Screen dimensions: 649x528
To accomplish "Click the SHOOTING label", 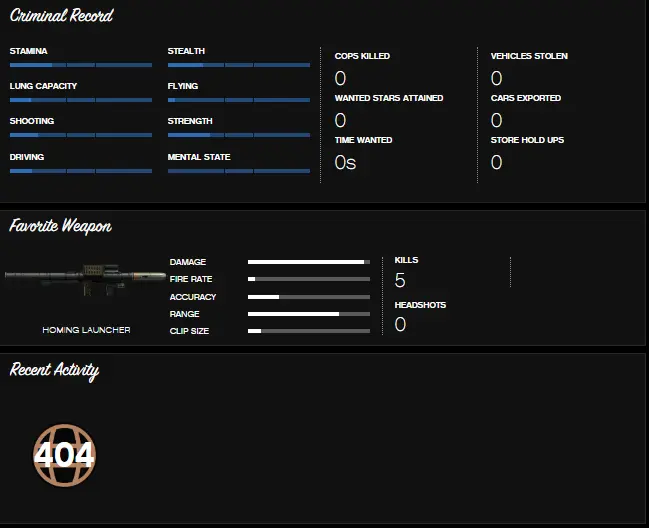I will 32,121.
